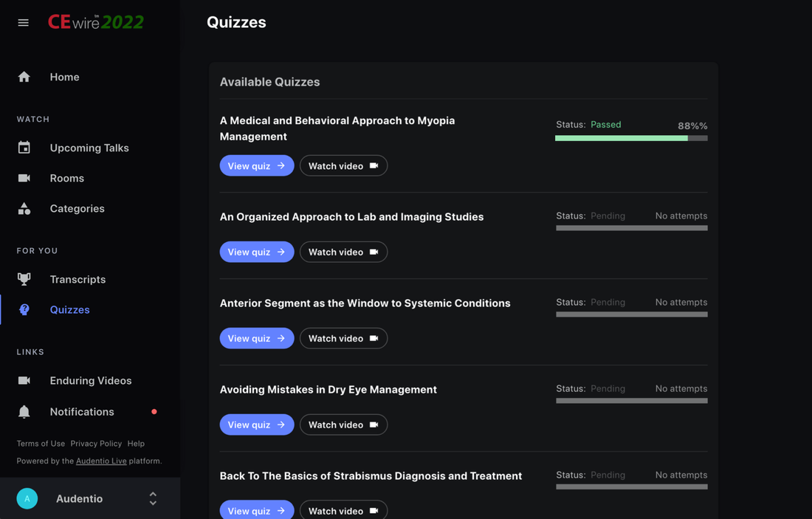Open the Audentio Live platform link
The height and width of the screenshot is (519, 812).
[x=101, y=461]
